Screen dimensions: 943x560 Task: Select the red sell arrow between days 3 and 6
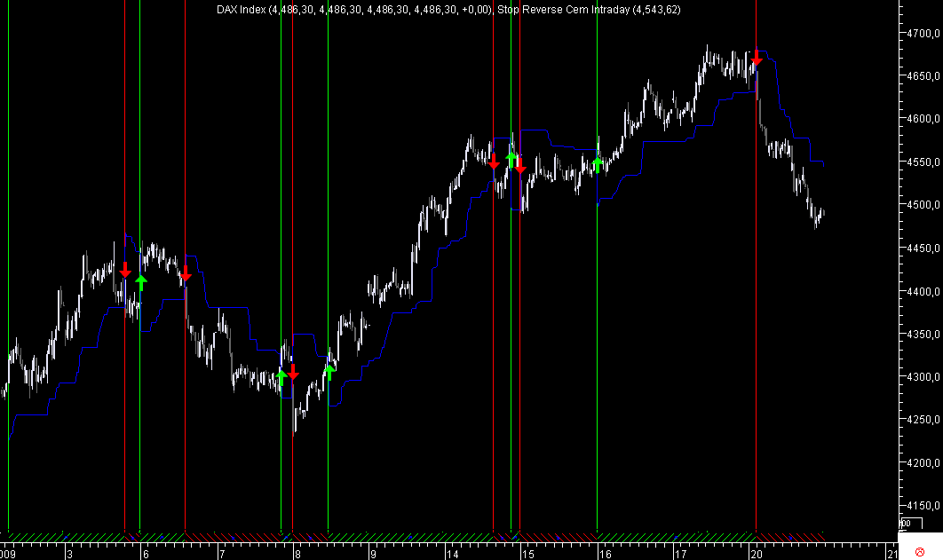tap(125, 270)
